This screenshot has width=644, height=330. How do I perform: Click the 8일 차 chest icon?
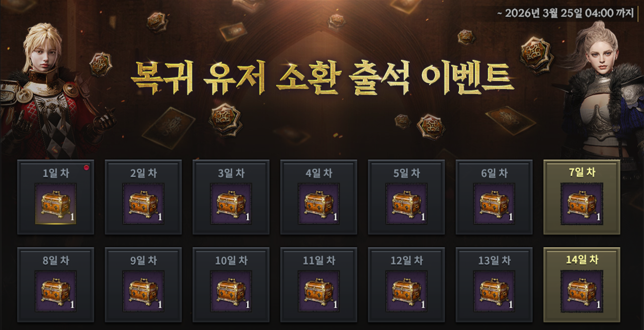click(55, 291)
